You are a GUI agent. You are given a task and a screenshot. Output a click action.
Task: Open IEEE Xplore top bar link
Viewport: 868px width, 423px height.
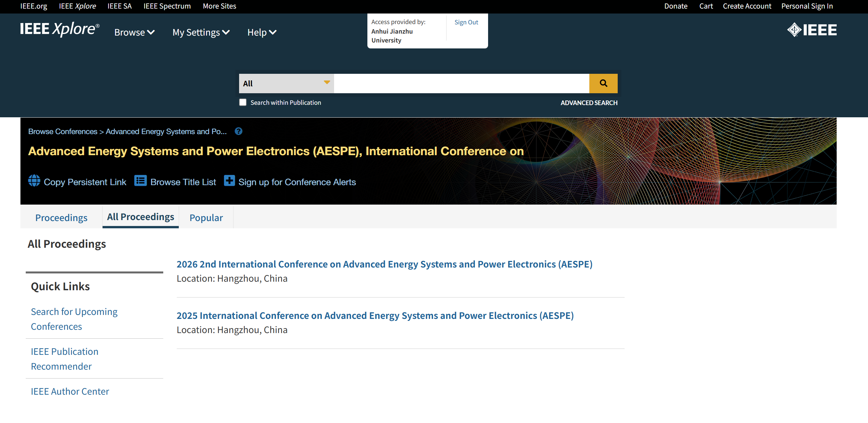tap(77, 6)
